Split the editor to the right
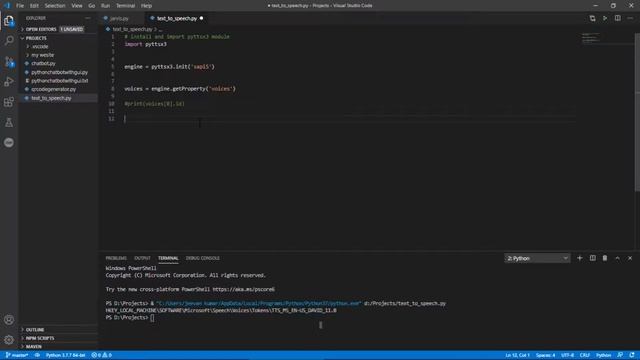 pyautogui.click(x=618, y=18)
